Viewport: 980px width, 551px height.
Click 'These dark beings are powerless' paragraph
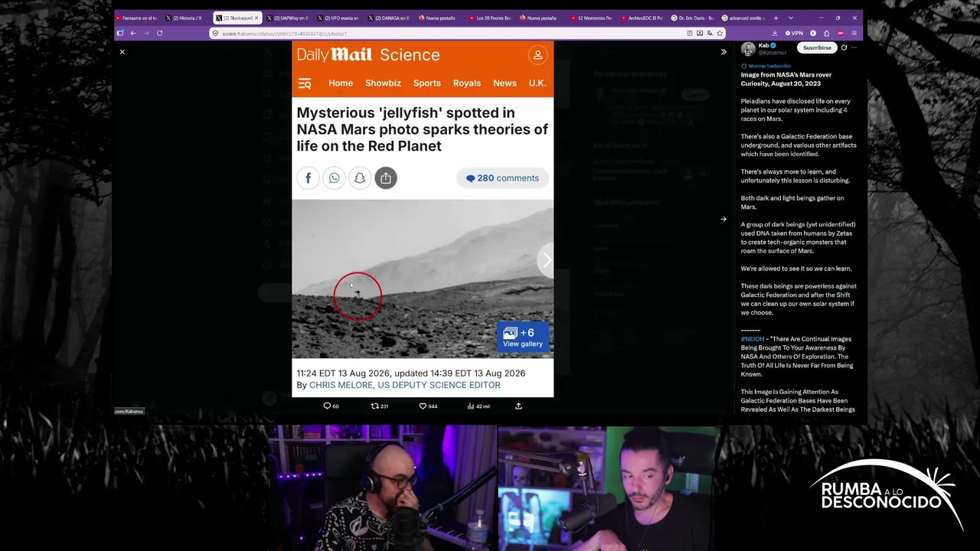point(799,299)
